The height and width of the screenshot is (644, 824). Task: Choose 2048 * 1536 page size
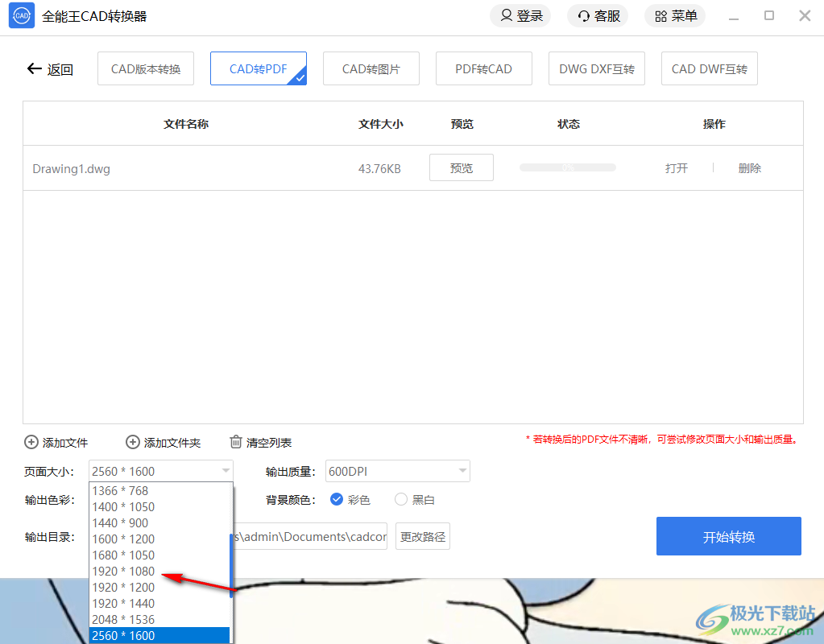click(159, 619)
